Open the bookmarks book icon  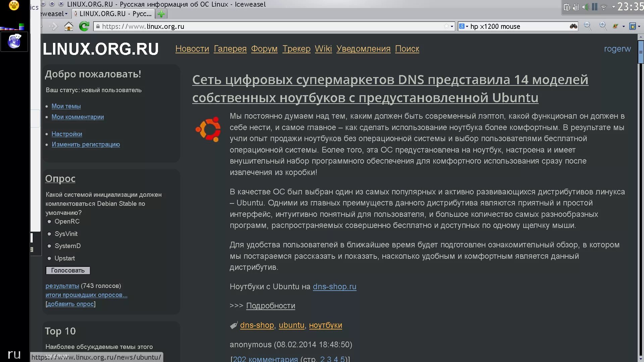pos(633,26)
